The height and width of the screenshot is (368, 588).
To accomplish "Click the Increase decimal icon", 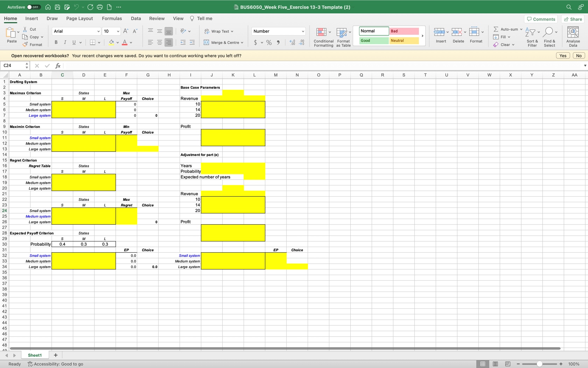I will pos(292,42).
